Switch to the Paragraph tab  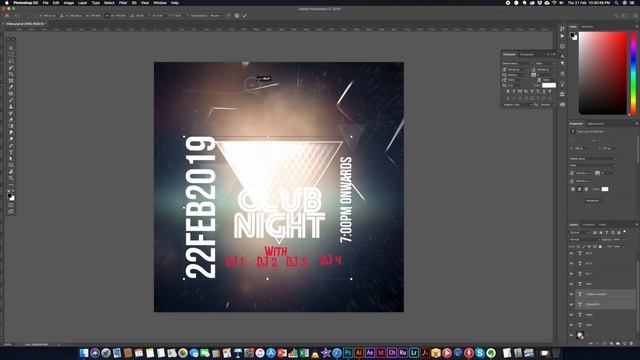[527, 54]
